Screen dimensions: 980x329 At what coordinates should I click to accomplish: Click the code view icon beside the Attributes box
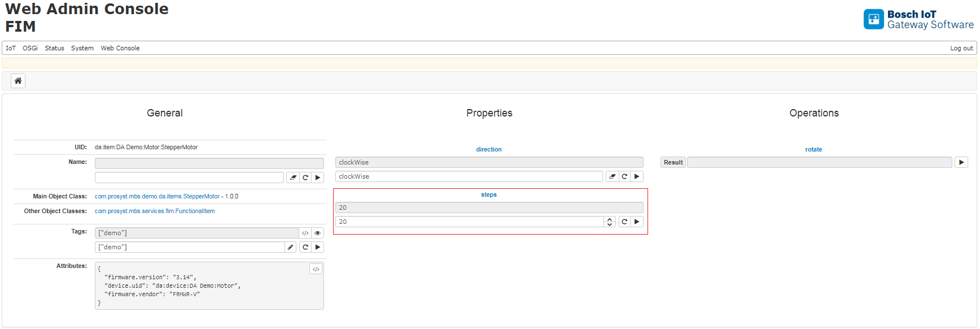tap(316, 269)
